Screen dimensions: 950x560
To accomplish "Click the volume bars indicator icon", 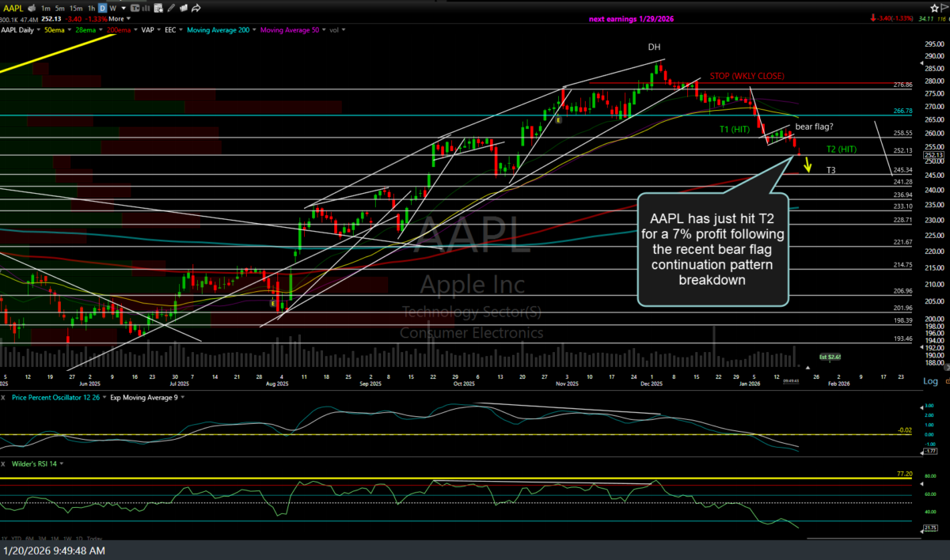I will (146, 8).
